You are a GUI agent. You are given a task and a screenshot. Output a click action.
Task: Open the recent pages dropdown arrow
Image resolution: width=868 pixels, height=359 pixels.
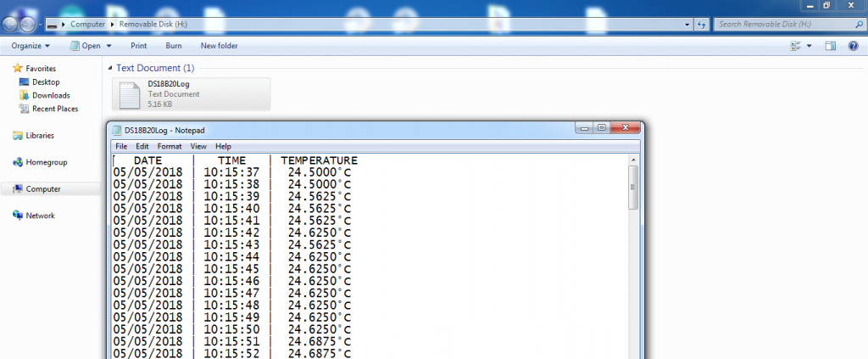click(x=41, y=25)
